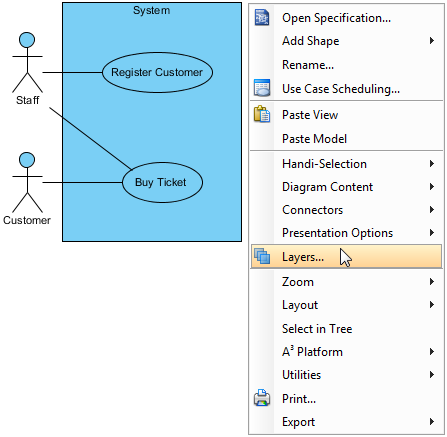Click the Use Case Scheduling calendar icon

point(262,88)
